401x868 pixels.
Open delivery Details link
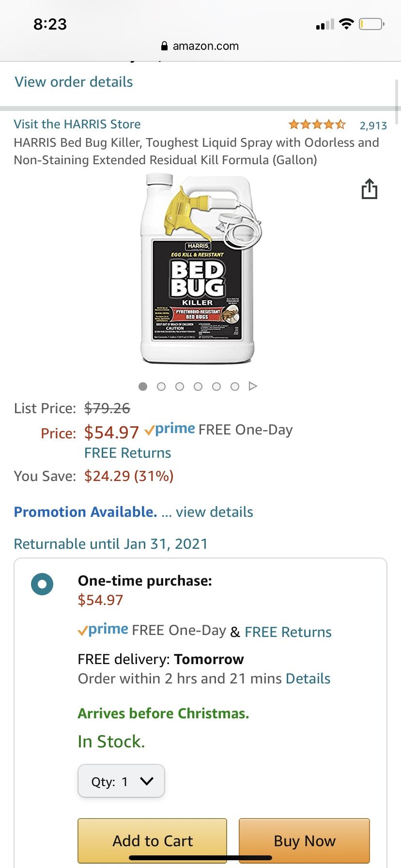click(308, 679)
